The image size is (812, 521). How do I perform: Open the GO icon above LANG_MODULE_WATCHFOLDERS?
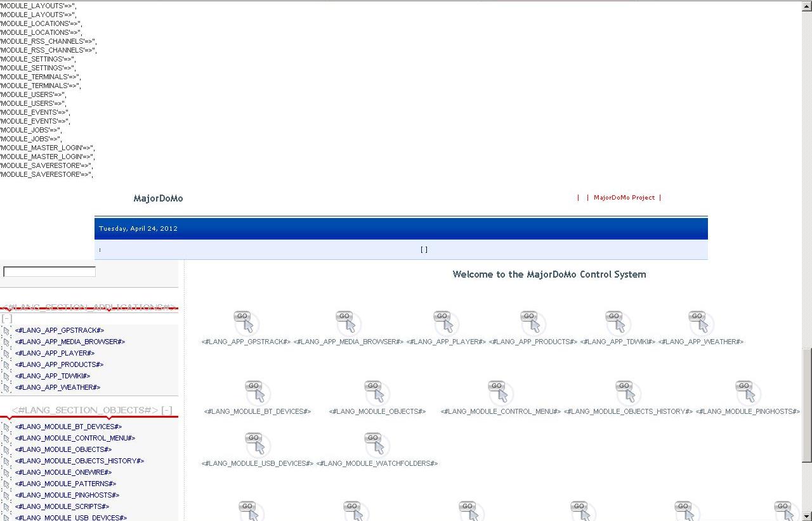tap(376, 444)
